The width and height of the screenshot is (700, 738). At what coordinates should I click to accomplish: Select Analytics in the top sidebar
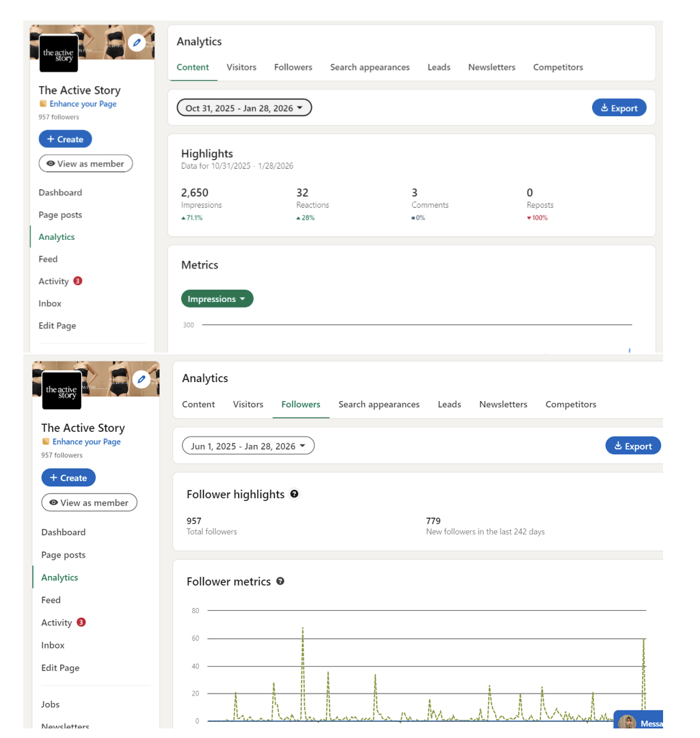click(x=57, y=236)
